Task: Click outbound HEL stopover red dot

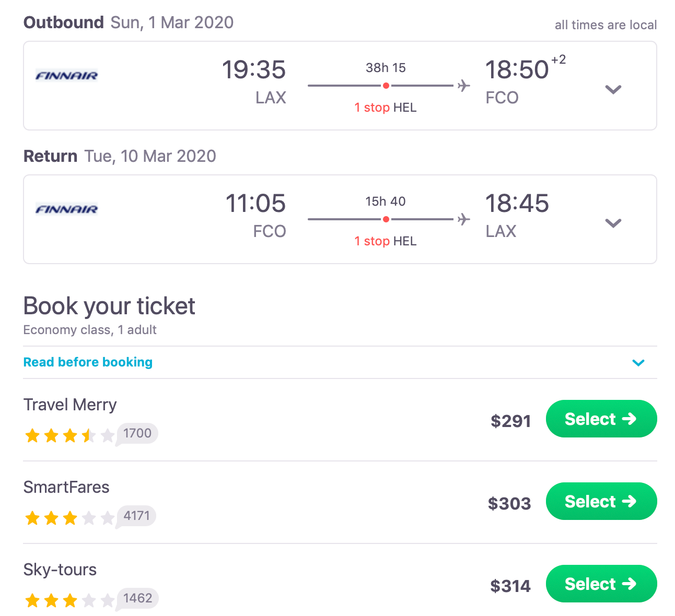Action: [x=386, y=86]
